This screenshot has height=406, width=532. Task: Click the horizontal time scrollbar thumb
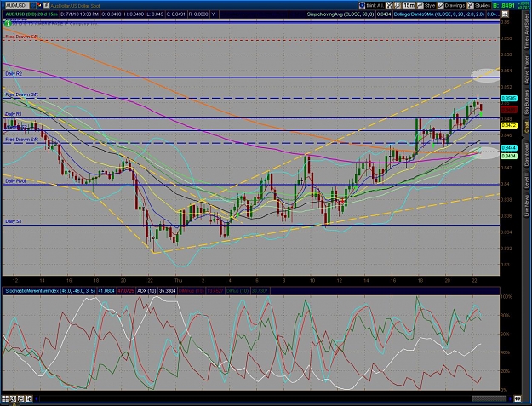pos(489,398)
